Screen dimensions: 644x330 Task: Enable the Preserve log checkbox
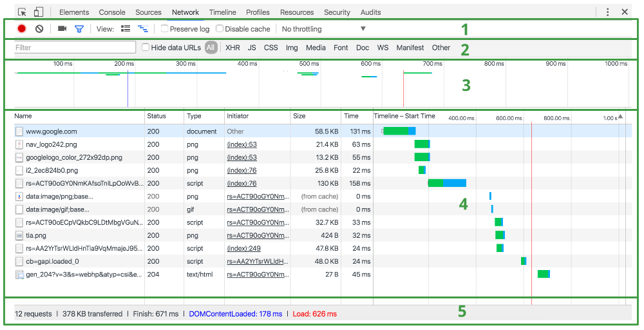click(x=165, y=29)
